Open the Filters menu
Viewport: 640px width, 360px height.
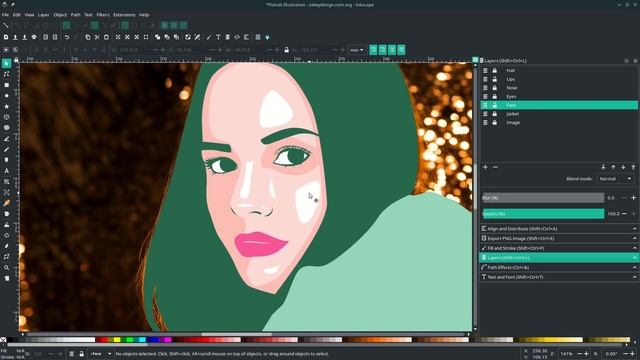click(x=103, y=15)
